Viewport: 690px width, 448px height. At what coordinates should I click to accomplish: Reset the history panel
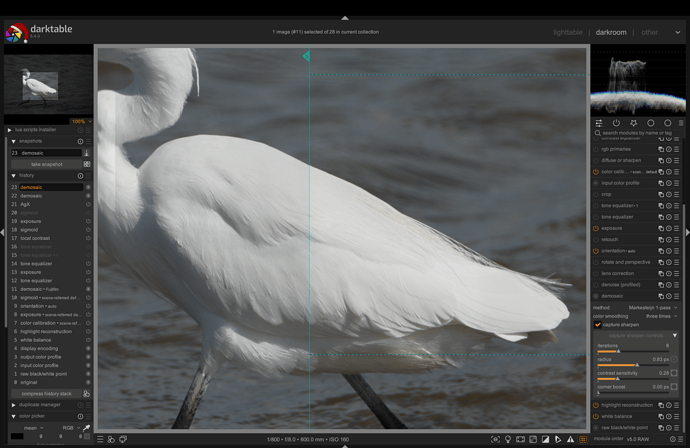[81, 176]
